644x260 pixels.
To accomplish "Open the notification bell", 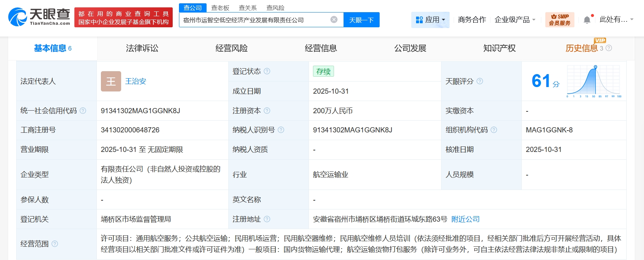I will pyautogui.click(x=587, y=20).
